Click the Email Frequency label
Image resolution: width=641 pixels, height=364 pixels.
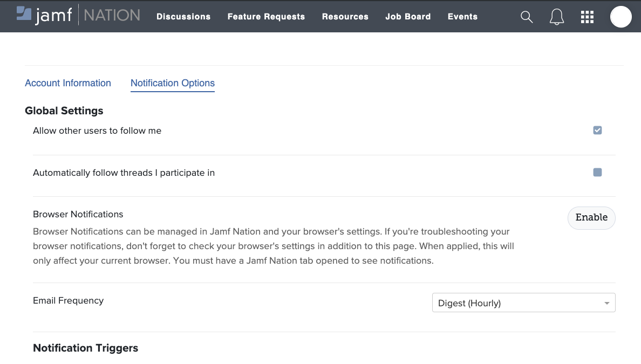pyautogui.click(x=69, y=301)
